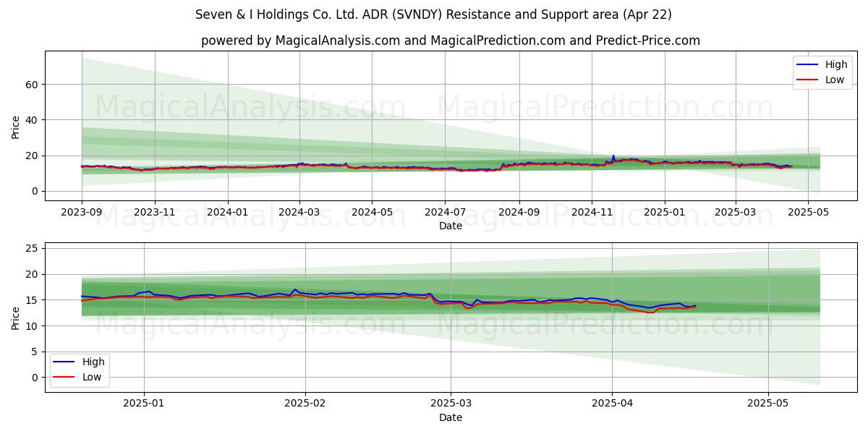Image resolution: width=868 pixels, height=434 pixels.
Task: Click the '2025-02' tick on bottom chart
Action: [305, 404]
